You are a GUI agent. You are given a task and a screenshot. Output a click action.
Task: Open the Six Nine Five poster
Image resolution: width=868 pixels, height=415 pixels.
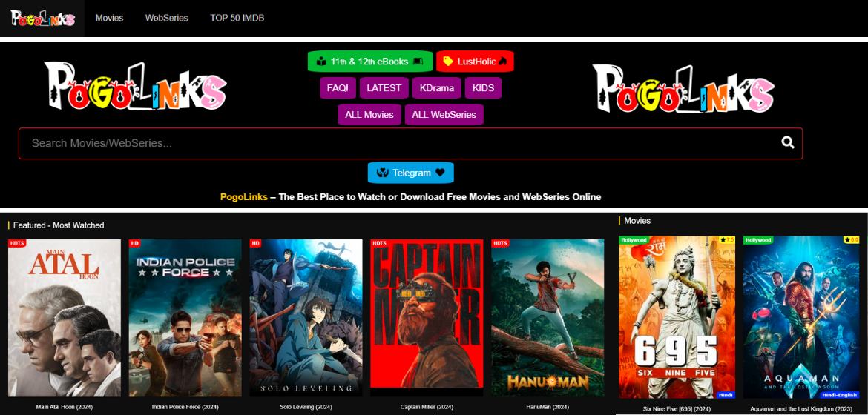[x=677, y=318]
